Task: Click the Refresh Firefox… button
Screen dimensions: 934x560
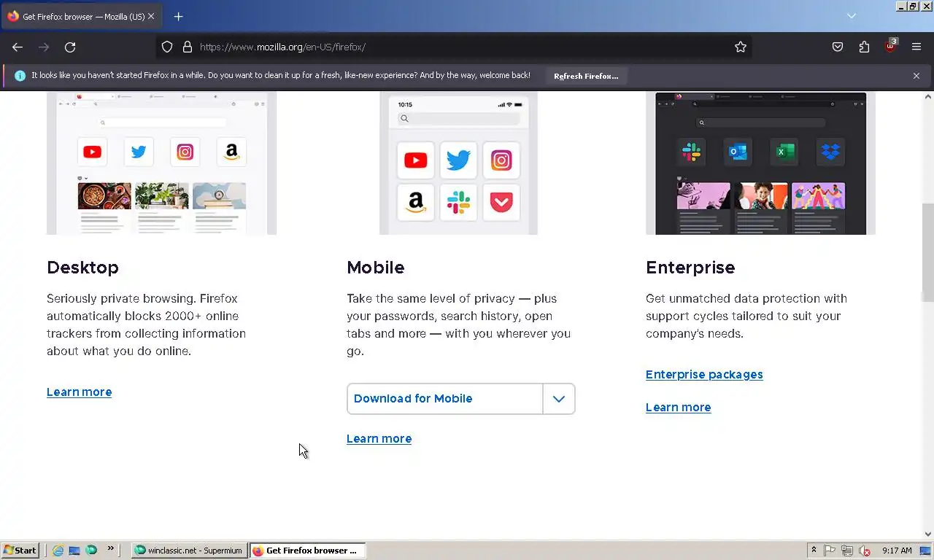Action: pos(586,76)
